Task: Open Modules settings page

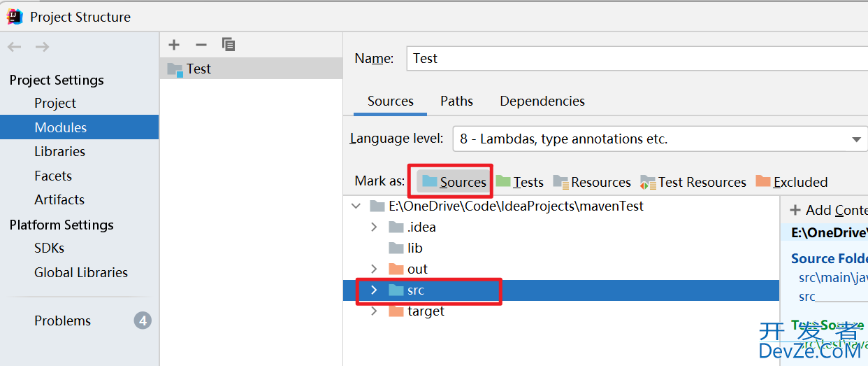Action: [79, 127]
